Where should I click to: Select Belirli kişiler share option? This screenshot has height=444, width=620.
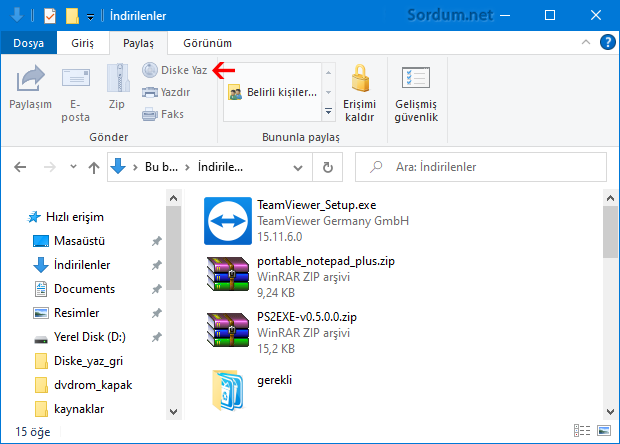pyautogui.click(x=272, y=93)
